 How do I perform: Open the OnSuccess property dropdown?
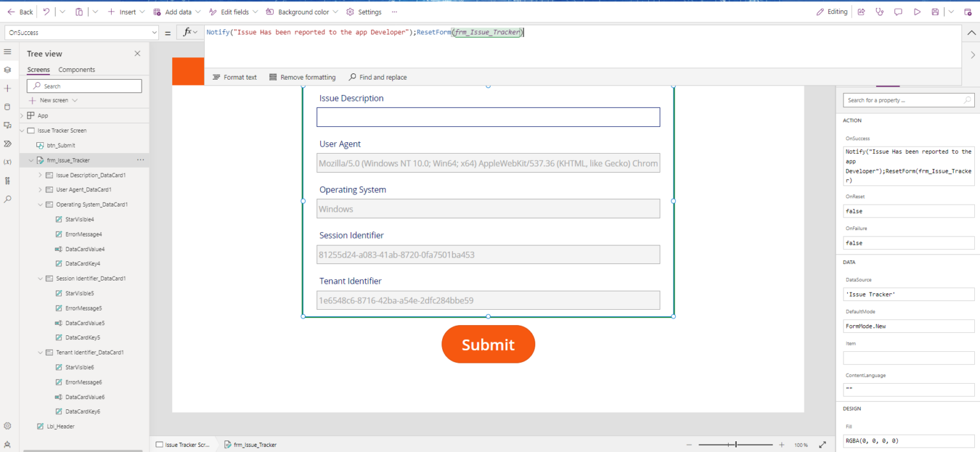tap(155, 32)
